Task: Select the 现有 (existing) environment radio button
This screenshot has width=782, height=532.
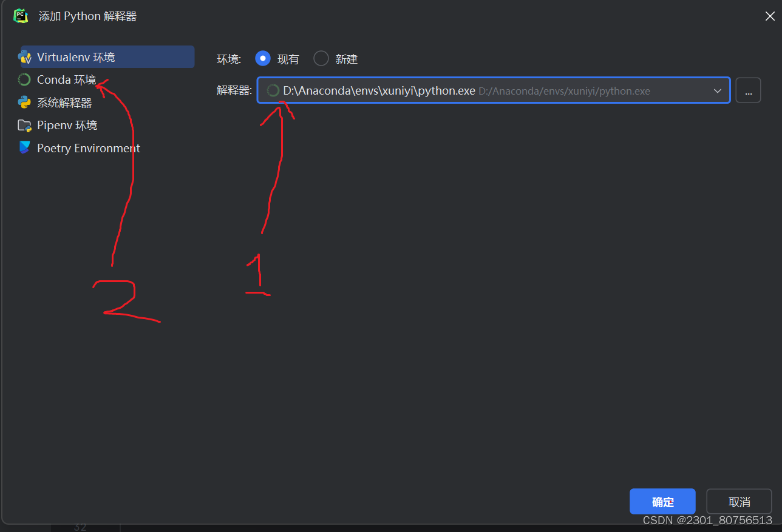Action: [263, 58]
